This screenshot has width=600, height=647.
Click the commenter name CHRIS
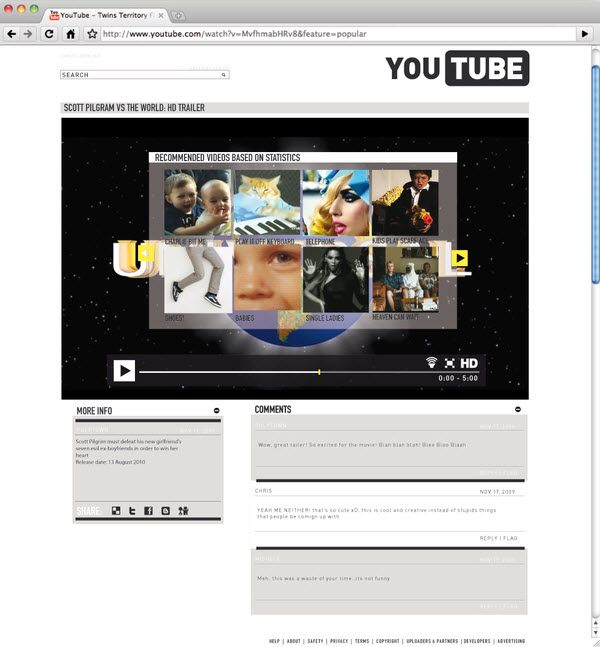[263, 491]
